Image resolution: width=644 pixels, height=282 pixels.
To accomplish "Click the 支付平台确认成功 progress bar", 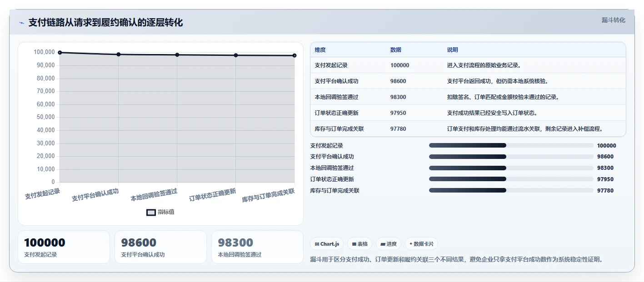I will pos(511,157).
